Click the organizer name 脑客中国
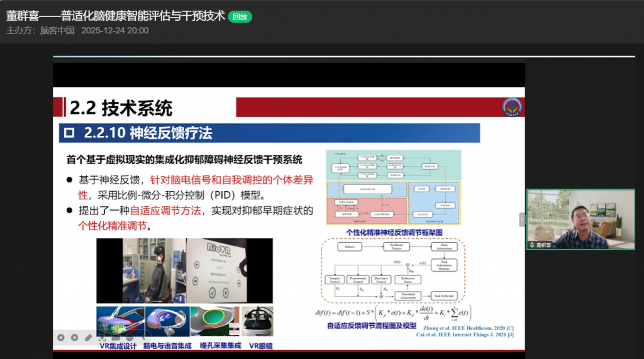 tap(57, 30)
